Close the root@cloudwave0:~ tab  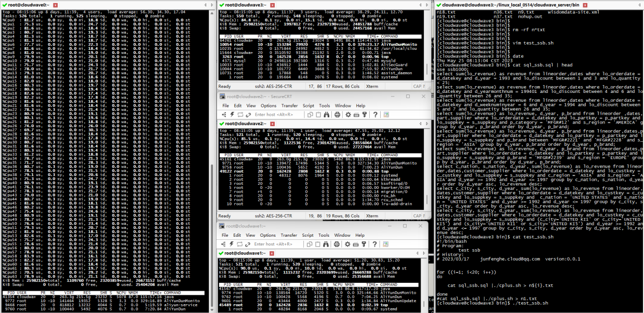pyautogui.click(x=55, y=4)
